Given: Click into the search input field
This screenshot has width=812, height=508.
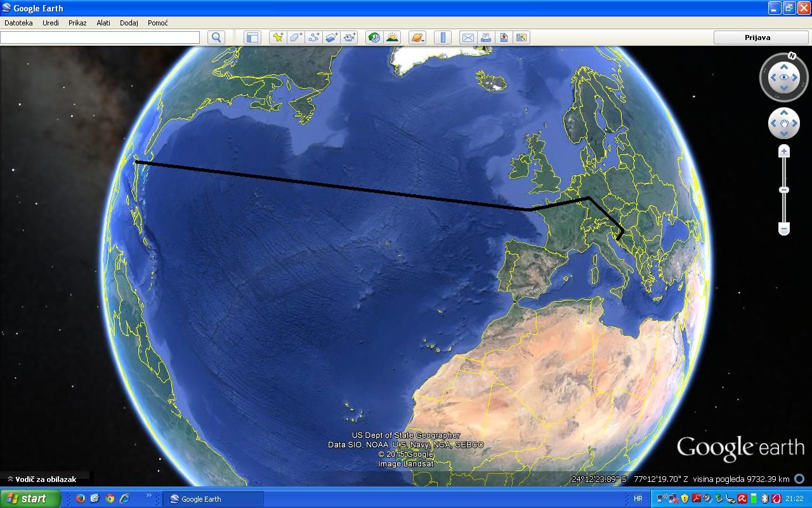Looking at the screenshot, I should point(100,37).
